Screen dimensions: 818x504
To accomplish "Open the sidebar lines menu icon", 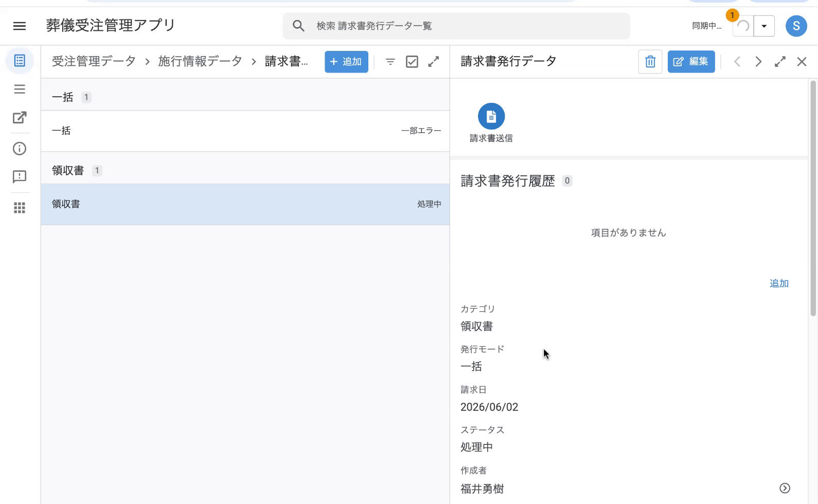I will 20,89.
